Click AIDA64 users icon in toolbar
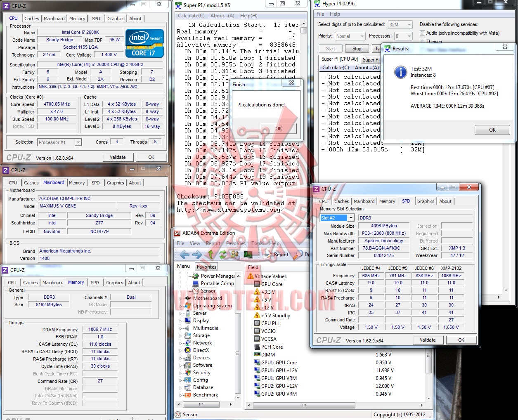The height and width of the screenshot is (420, 518). point(235,255)
